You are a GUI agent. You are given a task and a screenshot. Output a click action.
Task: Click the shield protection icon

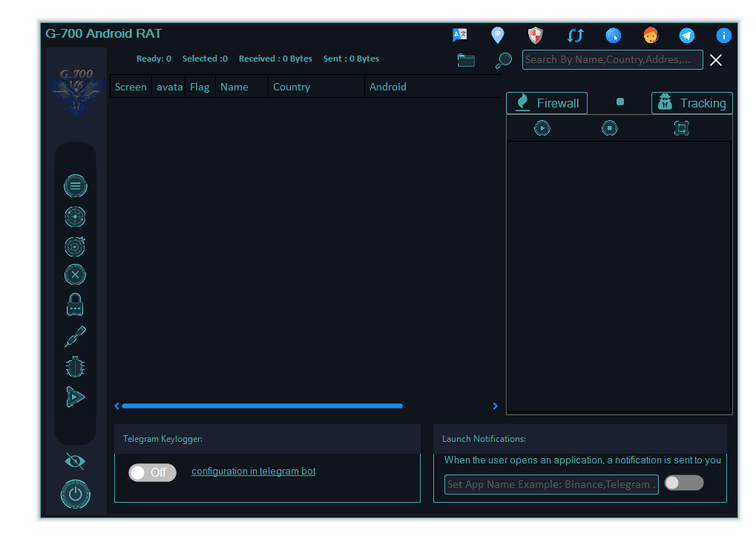pyautogui.click(x=534, y=35)
